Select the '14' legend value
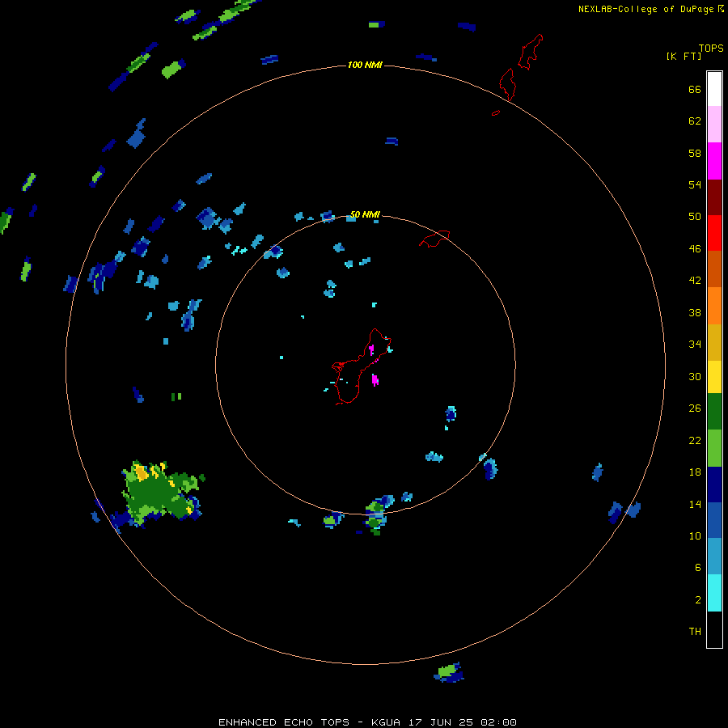Image resolution: width=728 pixels, height=728 pixels. [695, 504]
